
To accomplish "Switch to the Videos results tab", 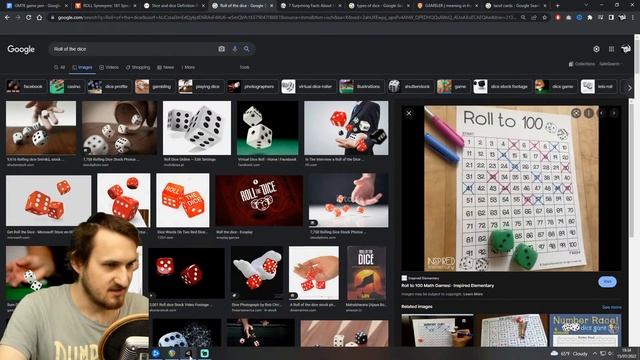I will pos(109,67).
